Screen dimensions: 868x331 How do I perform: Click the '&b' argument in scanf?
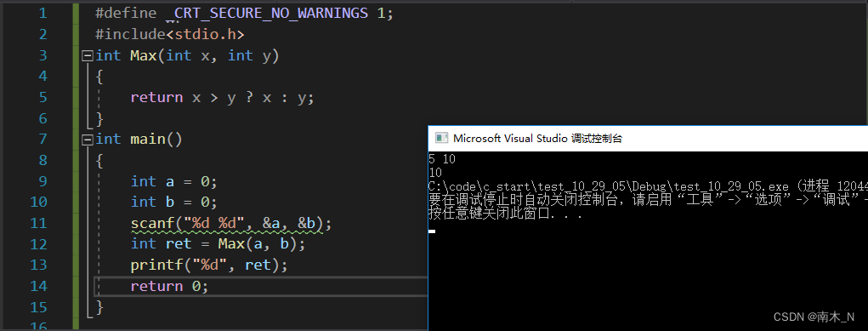(307, 224)
